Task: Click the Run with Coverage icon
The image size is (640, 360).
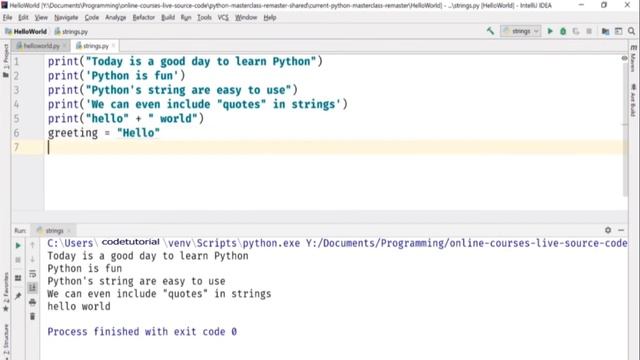Action: coord(576,31)
